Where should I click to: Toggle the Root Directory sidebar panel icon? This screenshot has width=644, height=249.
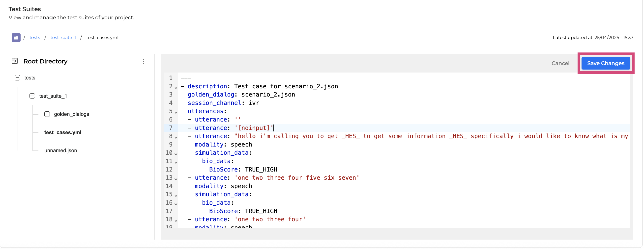[14, 61]
